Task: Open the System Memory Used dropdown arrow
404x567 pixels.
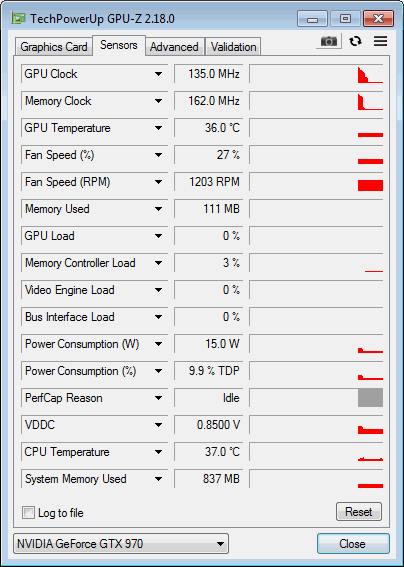Action: point(158,479)
